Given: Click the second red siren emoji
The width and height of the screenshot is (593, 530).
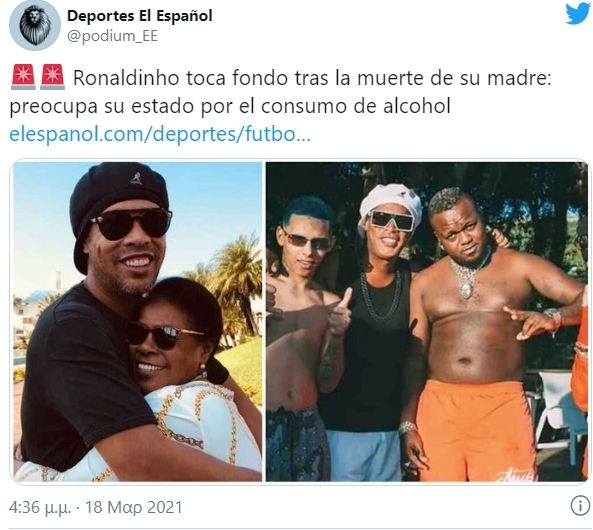Looking at the screenshot, I should pos(53,77).
